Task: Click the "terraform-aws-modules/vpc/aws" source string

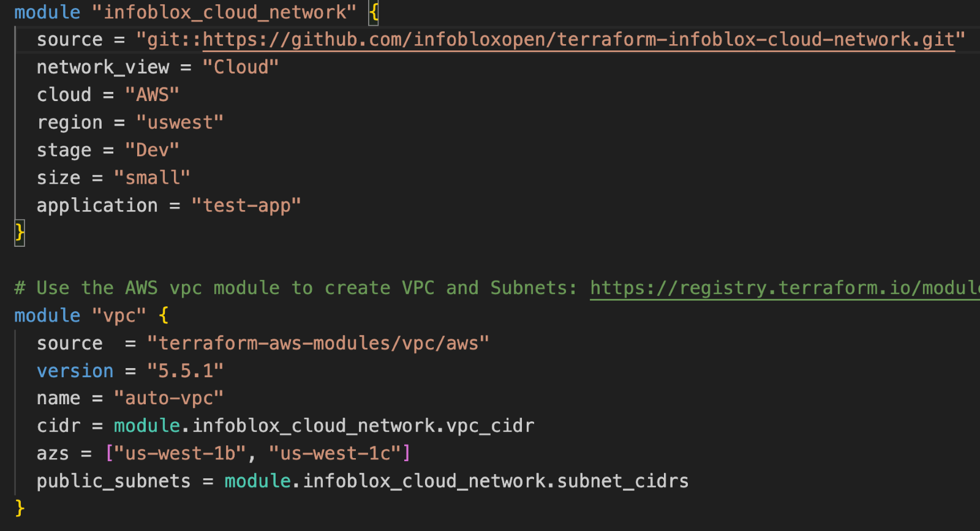Action: click(318, 344)
